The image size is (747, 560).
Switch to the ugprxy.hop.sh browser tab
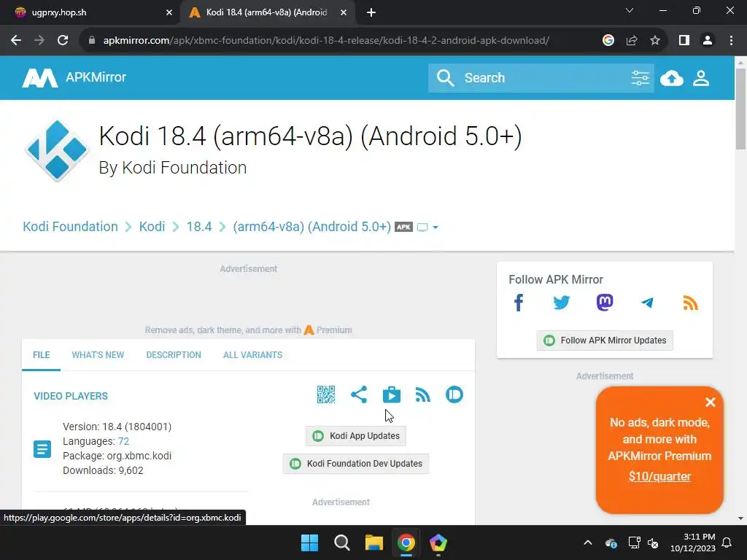(90, 12)
